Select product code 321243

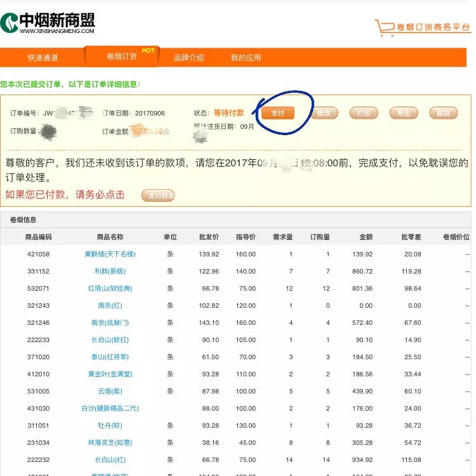[x=38, y=305]
